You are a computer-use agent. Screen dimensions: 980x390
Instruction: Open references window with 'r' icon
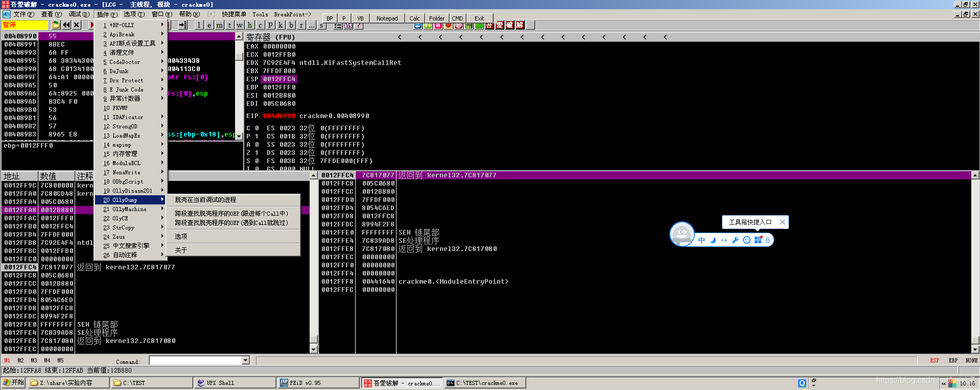point(301,25)
